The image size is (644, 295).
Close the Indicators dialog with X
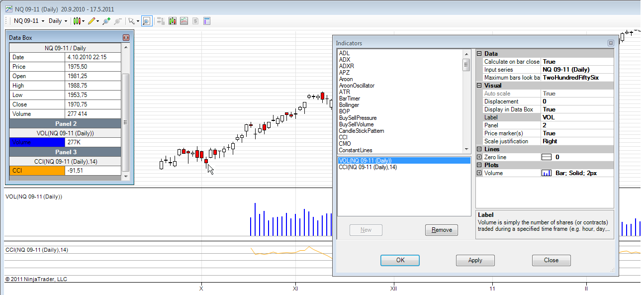pos(611,43)
